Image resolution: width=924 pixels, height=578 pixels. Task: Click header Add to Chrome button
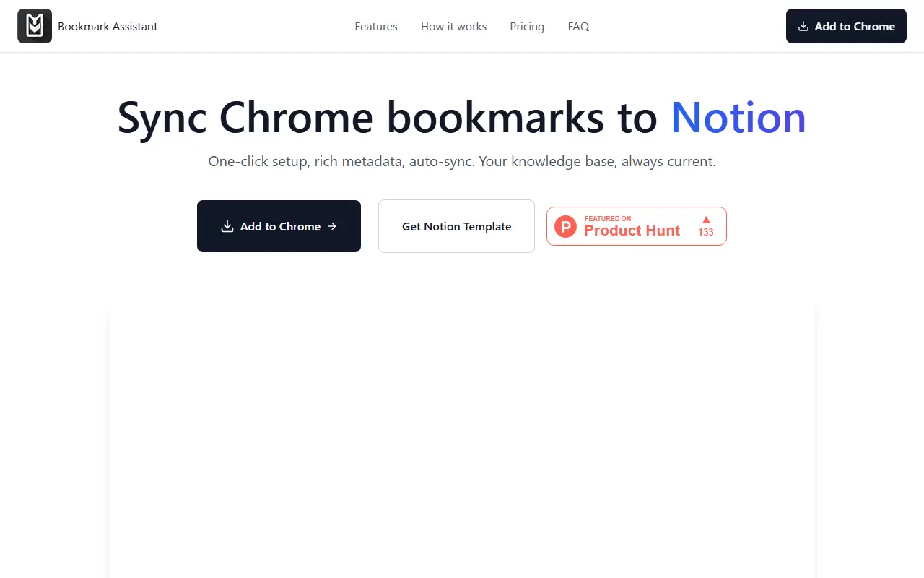pyautogui.click(x=846, y=26)
